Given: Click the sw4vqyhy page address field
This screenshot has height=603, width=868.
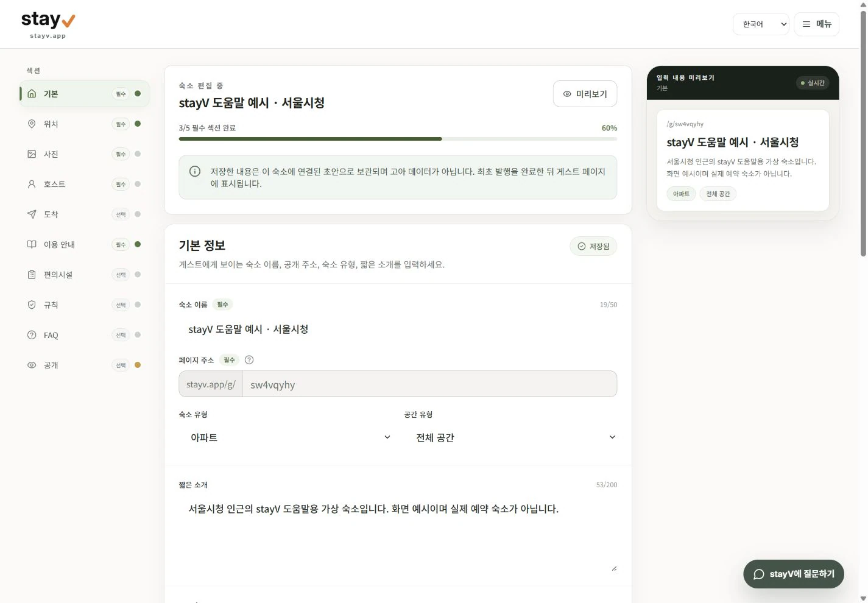Looking at the screenshot, I should (x=430, y=384).
